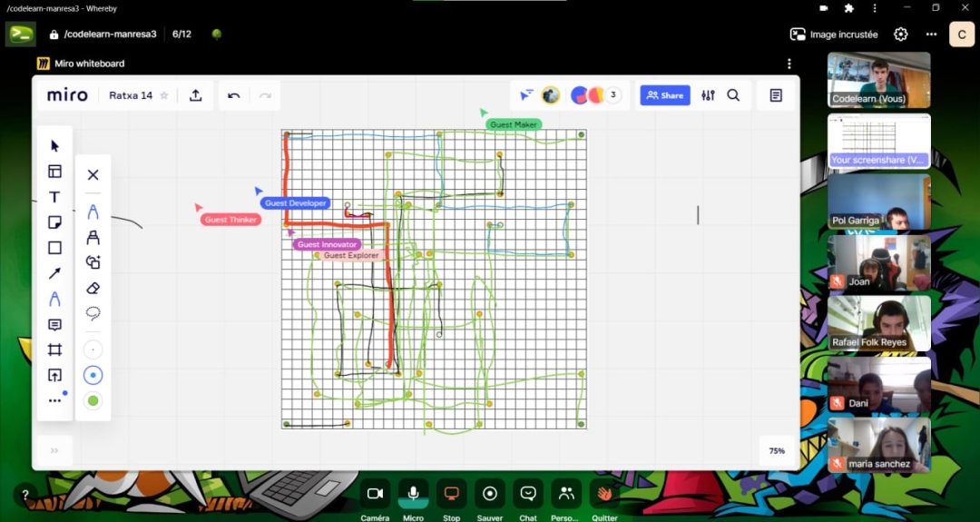
Task: Star the Ratxa 14 board
Action: [x=164, y=95]
